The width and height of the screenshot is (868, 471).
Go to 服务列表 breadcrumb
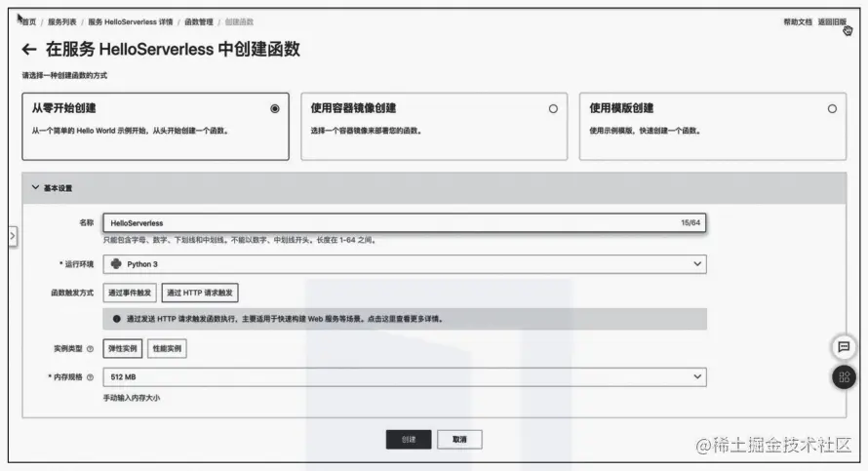(x=62, y=22)
